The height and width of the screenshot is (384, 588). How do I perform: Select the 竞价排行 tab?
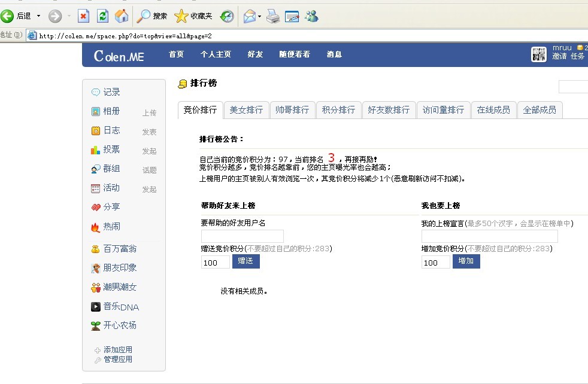click(200, 110)
